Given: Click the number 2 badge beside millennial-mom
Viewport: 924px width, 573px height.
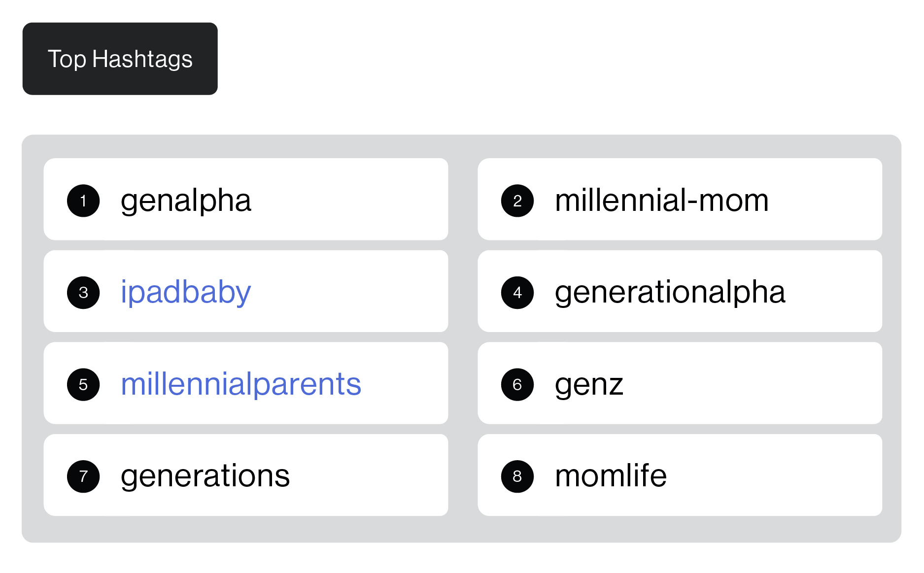Looking at the screenshot, I should (x=517, y=201).
